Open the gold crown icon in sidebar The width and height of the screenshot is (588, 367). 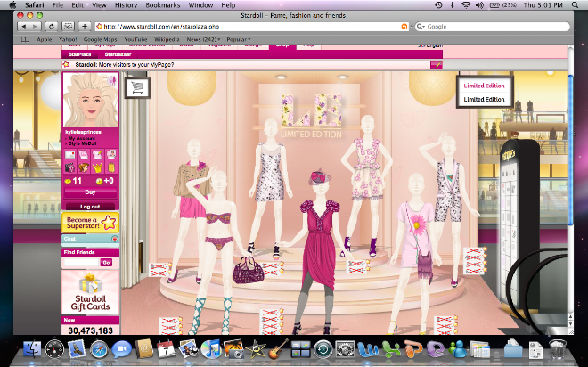[97, 167]
